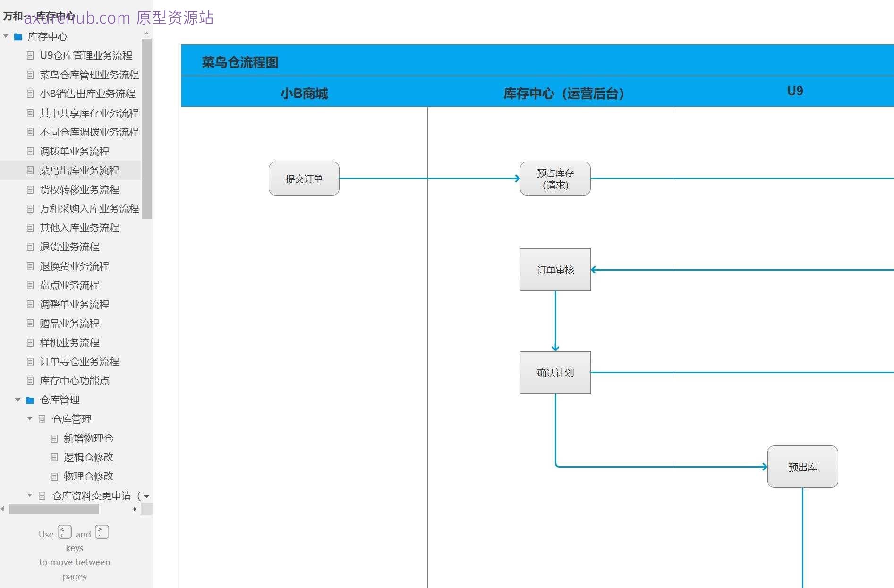Click the page icon beside 盘点业务流程
The width and height of the screenshot is (894, 588).
point(30,285)
